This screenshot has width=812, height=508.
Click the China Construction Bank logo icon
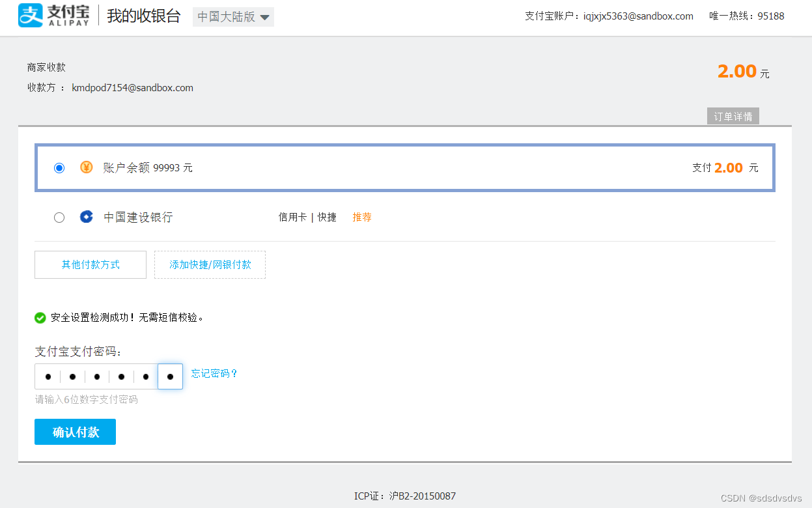tap(87, 217)
